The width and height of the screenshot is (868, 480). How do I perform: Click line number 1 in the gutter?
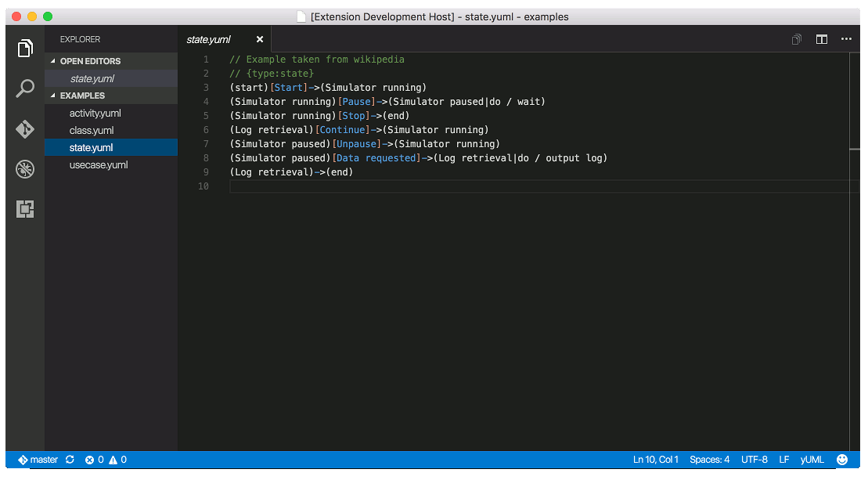[x=206, y=60]
